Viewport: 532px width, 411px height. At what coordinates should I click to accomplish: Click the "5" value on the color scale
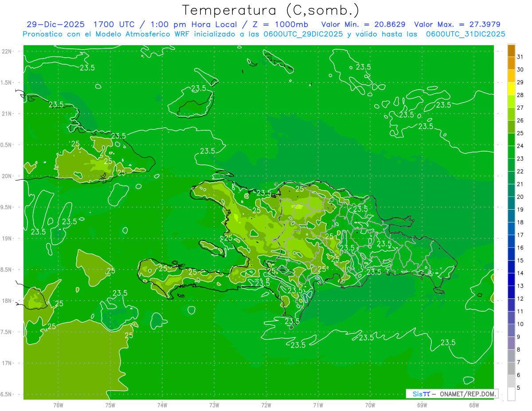(x=519, y=388)
